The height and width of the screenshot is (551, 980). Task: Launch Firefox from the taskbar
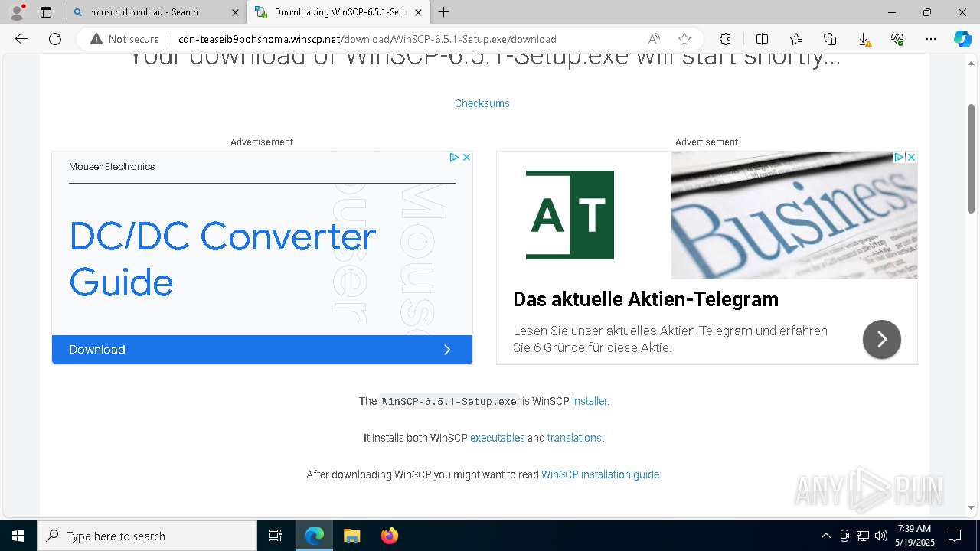pyautogui.click(x=389, y=536)
